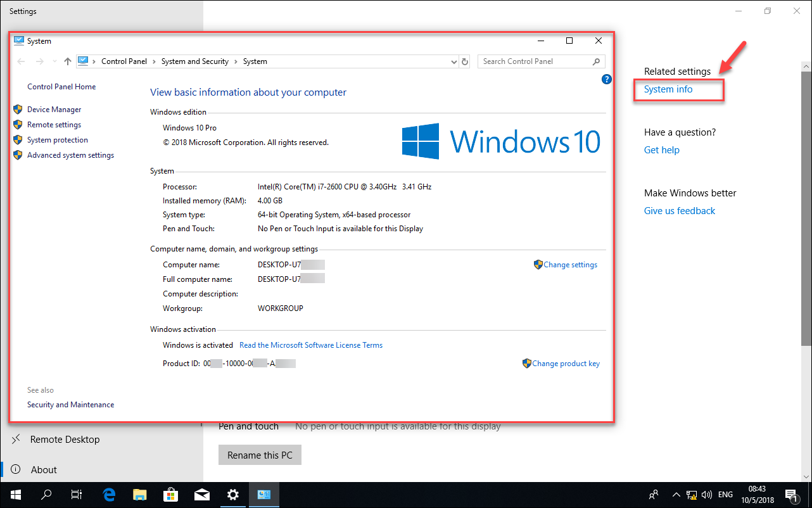
Task: Click the volume speaker icon
Action: click(707, 495)
